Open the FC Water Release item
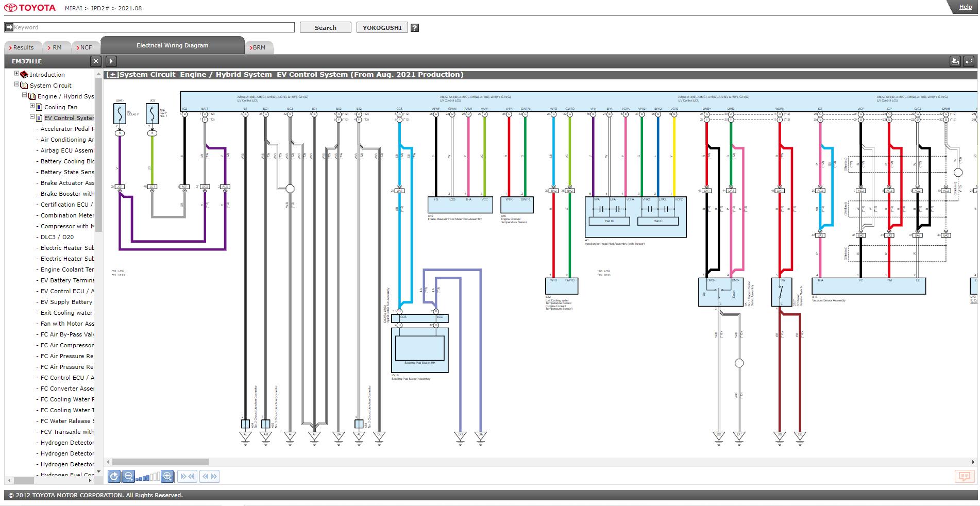 click(x=67, y=421)
